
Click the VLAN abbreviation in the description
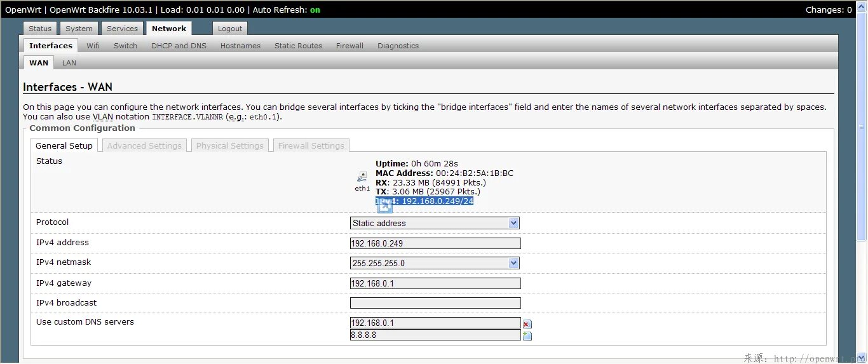(x=102, y=117)
